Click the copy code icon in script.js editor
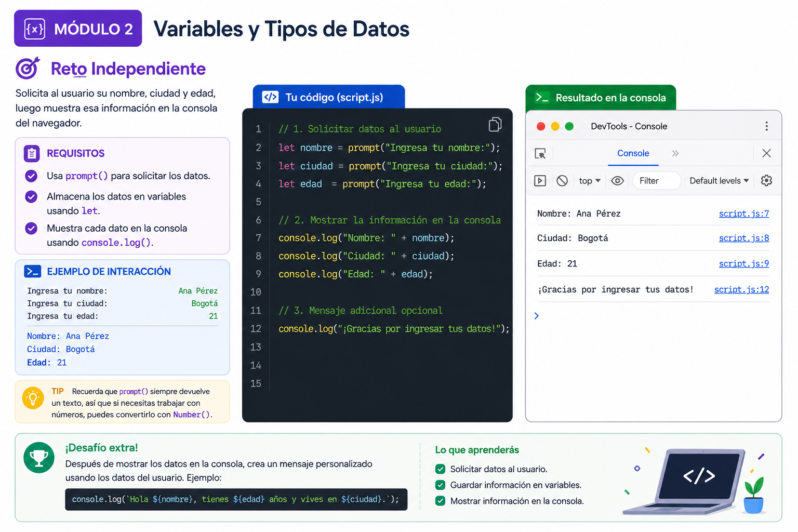 [495, 124]
